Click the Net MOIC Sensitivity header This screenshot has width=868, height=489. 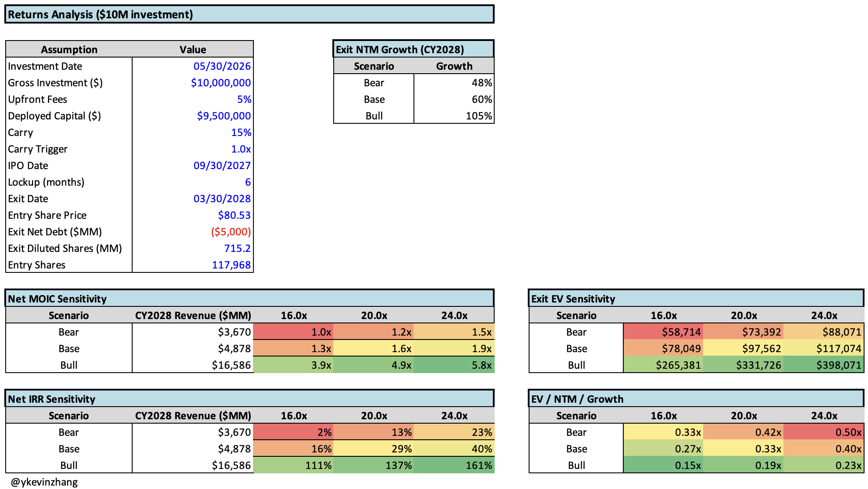tap(249, 299)
